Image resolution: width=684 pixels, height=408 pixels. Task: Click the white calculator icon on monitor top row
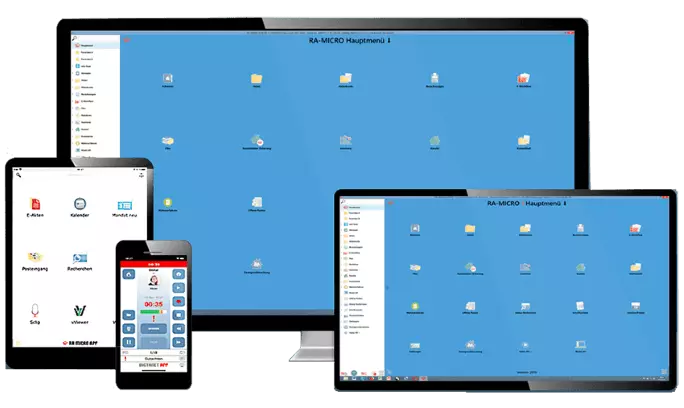434,78
